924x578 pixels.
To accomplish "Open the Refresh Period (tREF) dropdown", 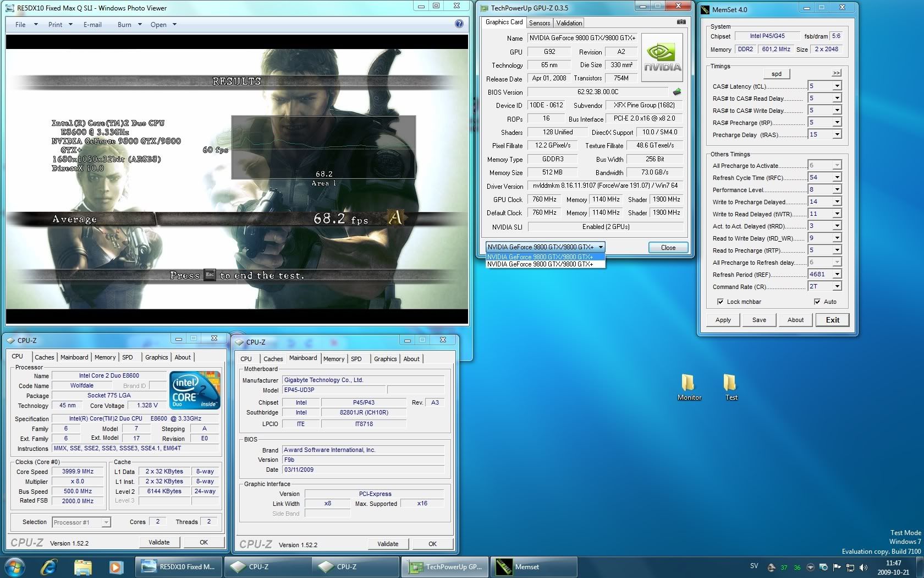I will (x=837, y=274).
